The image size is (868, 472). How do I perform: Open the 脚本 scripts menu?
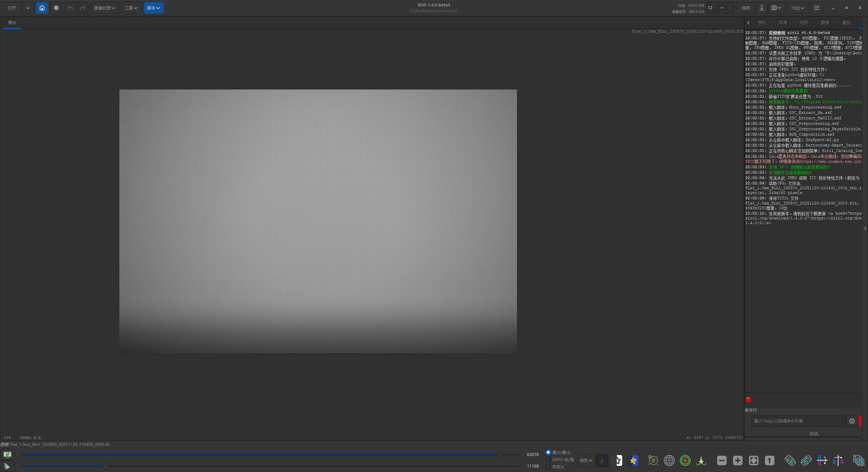click(153, 8)
